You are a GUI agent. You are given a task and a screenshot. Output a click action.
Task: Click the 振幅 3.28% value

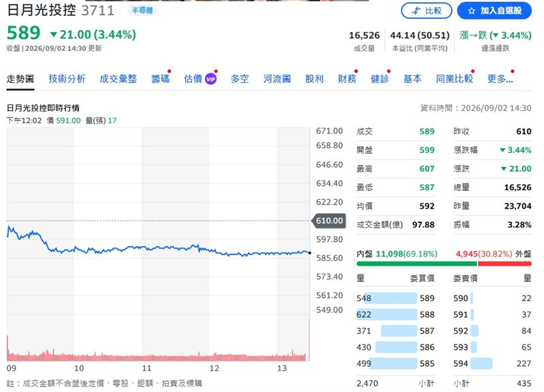pyautogui.click(x=520, y=225)
